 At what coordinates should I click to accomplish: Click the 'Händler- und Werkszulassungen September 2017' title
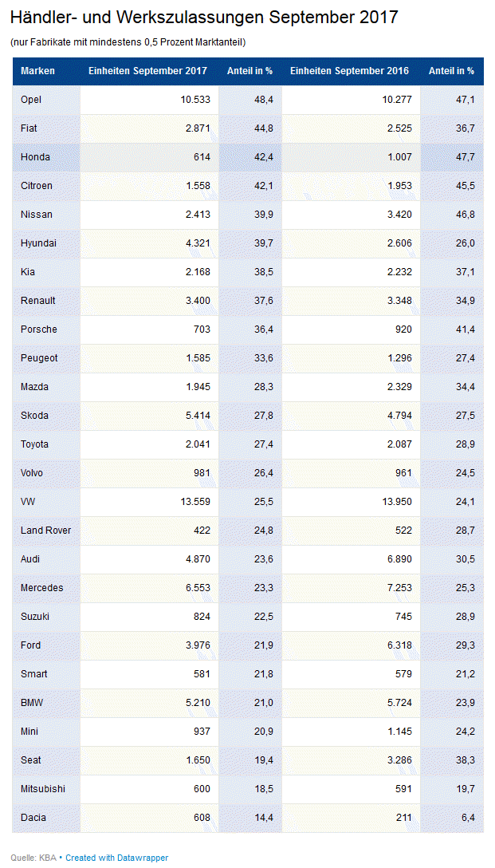pos(204,18)
